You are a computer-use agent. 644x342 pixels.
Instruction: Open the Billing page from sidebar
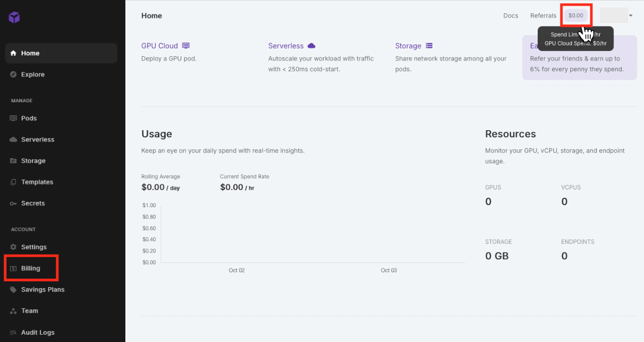tap(30, 268)
